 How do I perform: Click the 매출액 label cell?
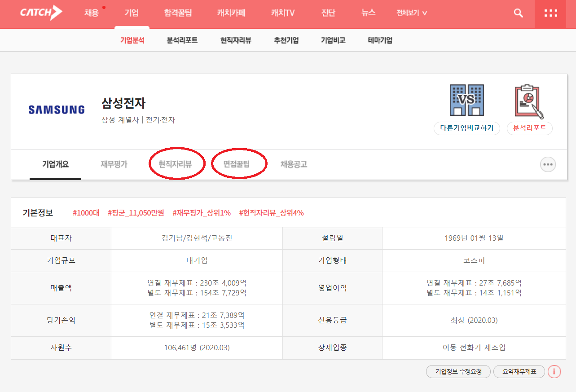(x=61, y=288)
